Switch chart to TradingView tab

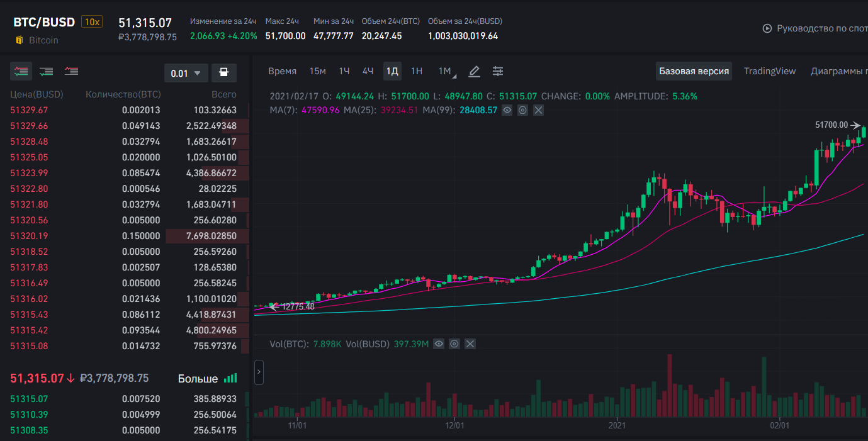(769, 71)
